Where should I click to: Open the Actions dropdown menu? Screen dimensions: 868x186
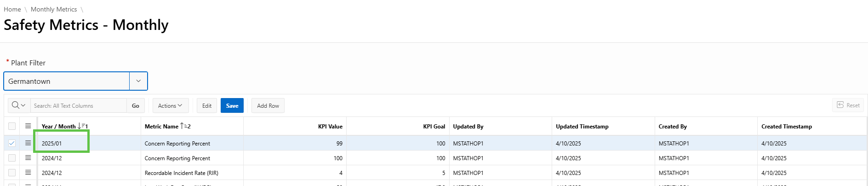point(170,105)
